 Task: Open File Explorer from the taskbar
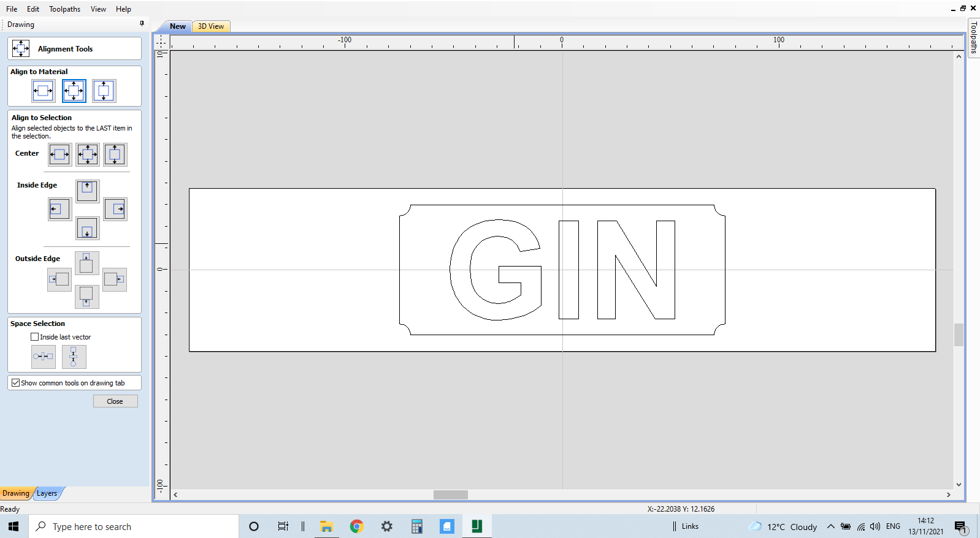(x=326, y=526)
